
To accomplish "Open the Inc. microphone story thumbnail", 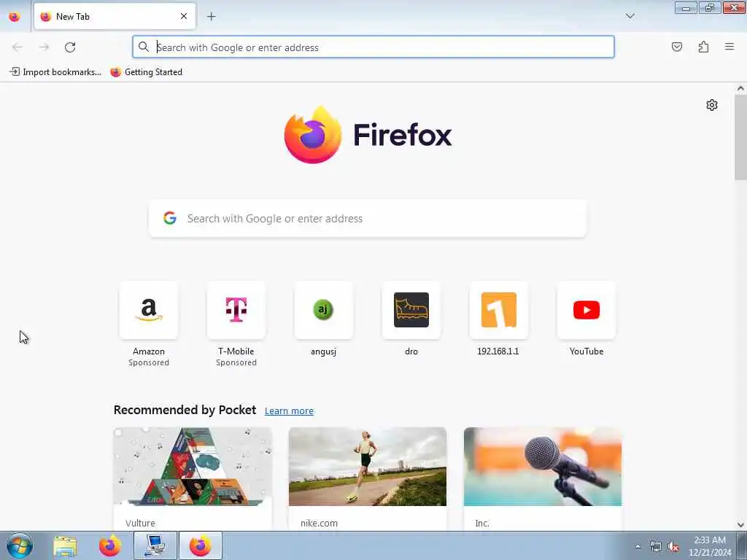I will pyautogui.click(x=543, y=467).
